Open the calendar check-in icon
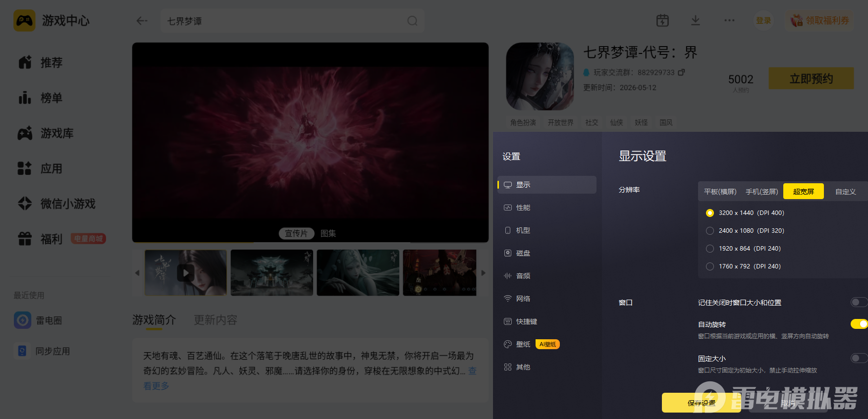Viewport: 868px width, 419px height. (662, 20)
